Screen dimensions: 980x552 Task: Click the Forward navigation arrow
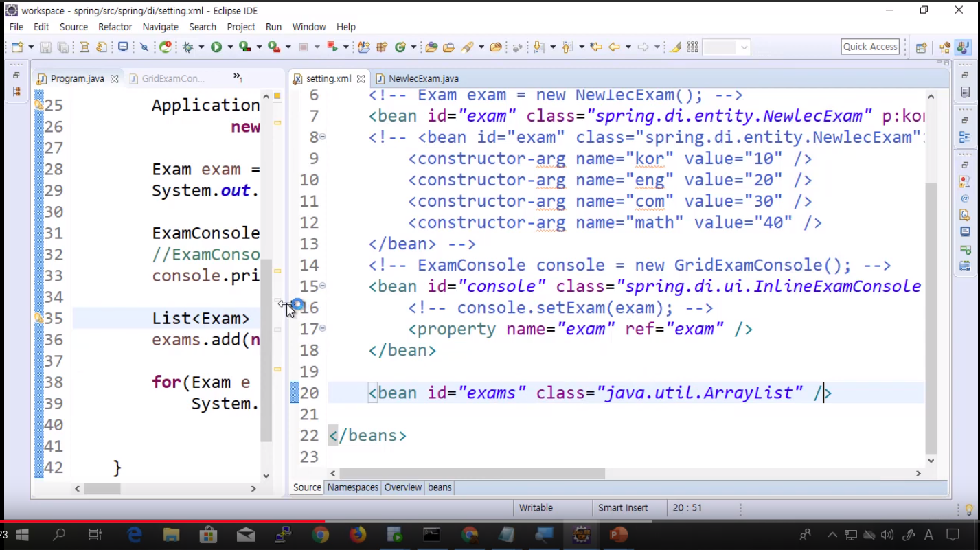coord(643,47)
